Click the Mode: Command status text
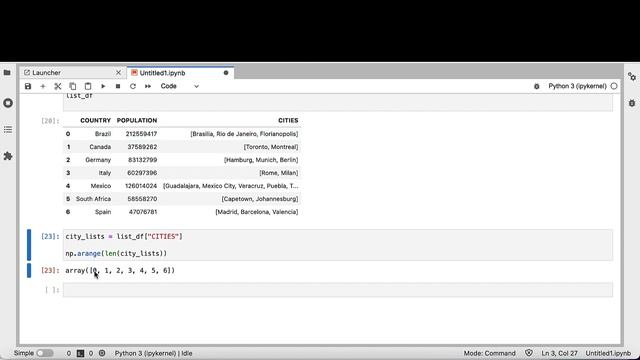This screenshot has height=360, width=640. pos(489,353)
